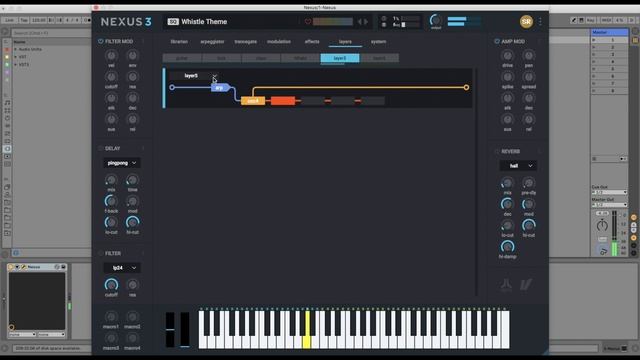Open the trancegate tab
The width and height of the screenshot is (640, 360).
coord(246,42)
